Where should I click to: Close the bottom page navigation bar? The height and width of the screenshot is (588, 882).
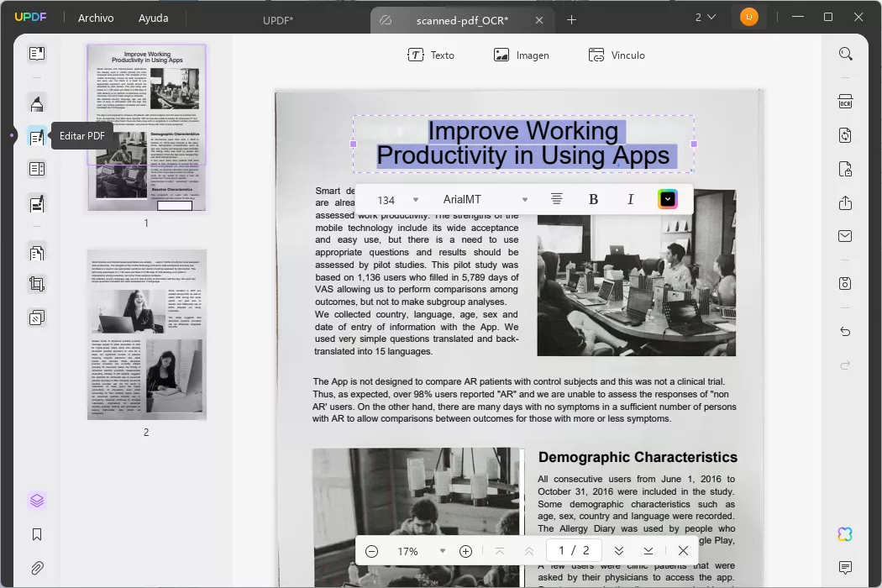pyautogui.click(x=683, y=551)
